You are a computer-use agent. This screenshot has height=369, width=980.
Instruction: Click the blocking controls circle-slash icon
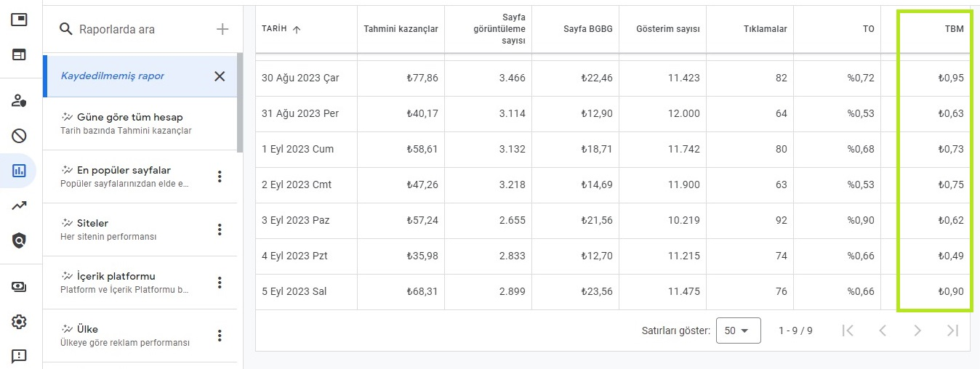coord(19,136)
